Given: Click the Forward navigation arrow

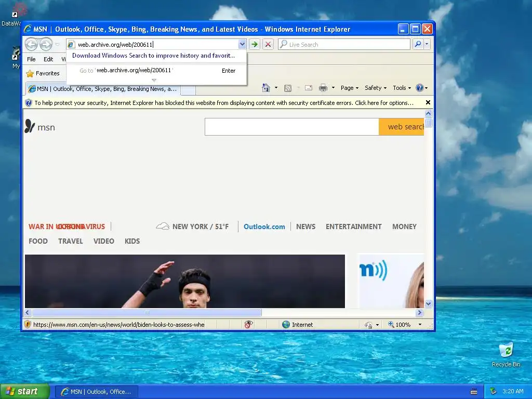Looking at the screenshot, I should 46,44.
